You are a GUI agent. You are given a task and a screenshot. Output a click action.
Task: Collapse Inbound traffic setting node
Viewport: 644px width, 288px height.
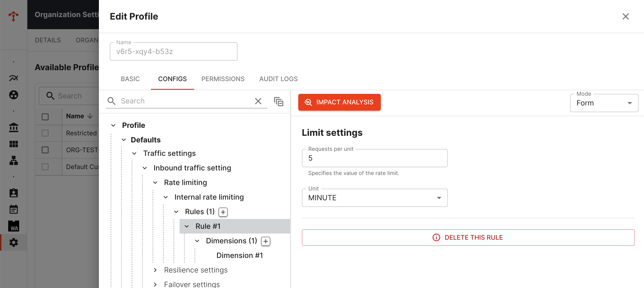tap(145, 168)
